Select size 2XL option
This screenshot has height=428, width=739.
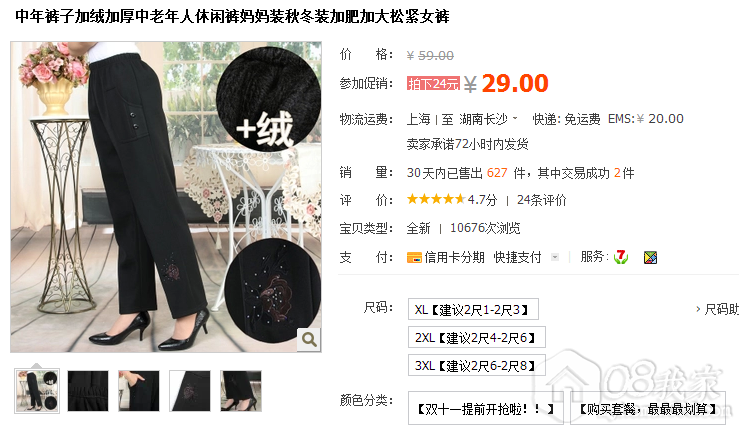[x=476, y=337]
